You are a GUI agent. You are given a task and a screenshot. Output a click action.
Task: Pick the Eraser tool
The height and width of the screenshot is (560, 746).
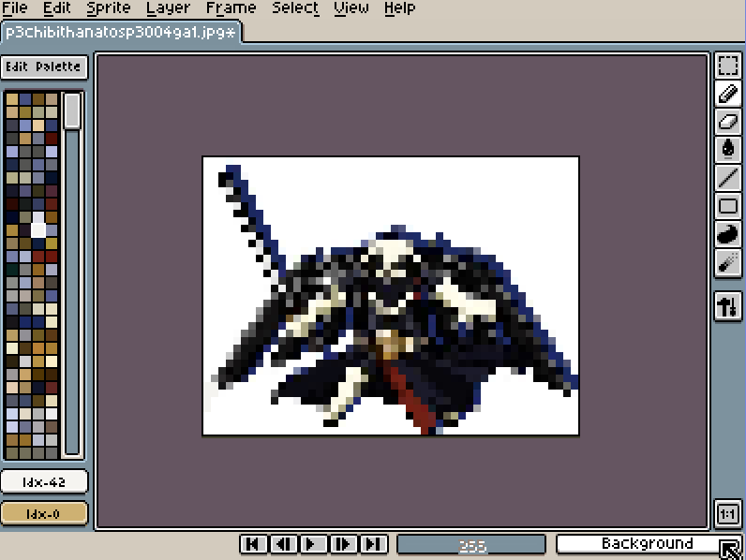pos(728,122)
